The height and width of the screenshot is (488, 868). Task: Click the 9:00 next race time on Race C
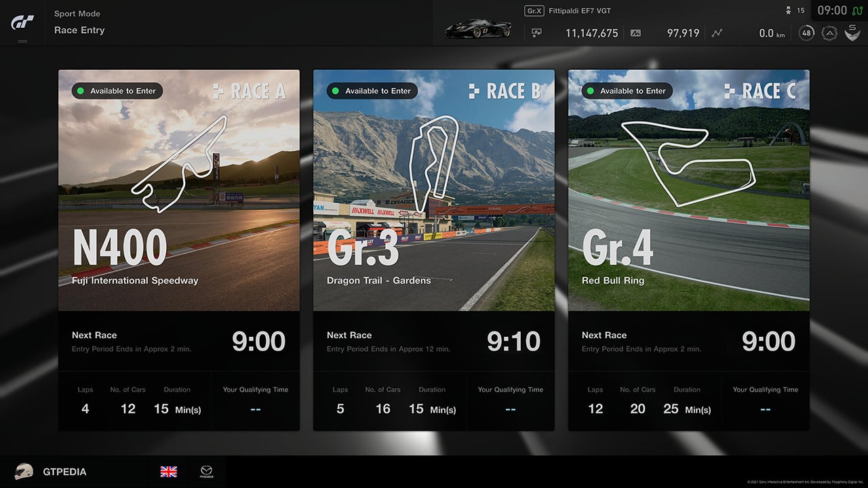tap(768, 342)
